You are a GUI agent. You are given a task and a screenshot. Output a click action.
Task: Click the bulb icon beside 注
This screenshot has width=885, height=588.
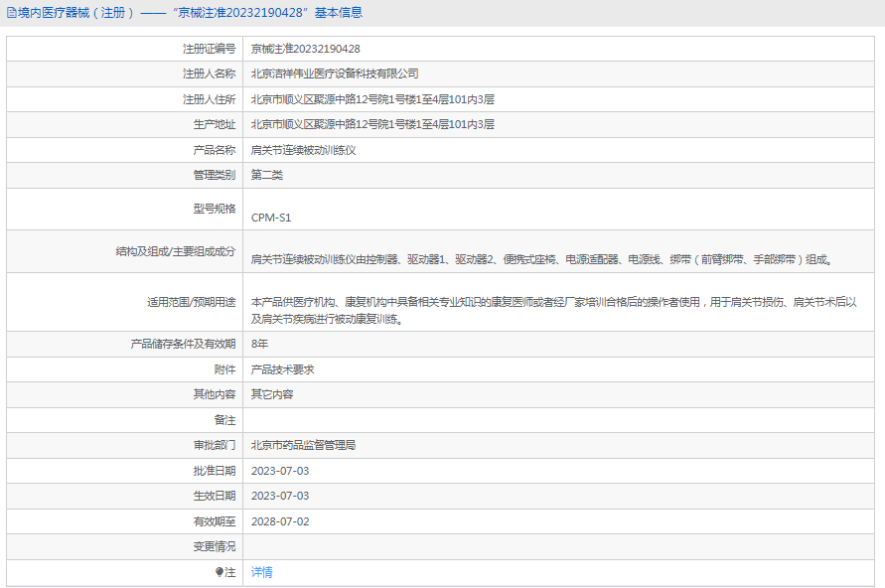(x=219, y=572)
